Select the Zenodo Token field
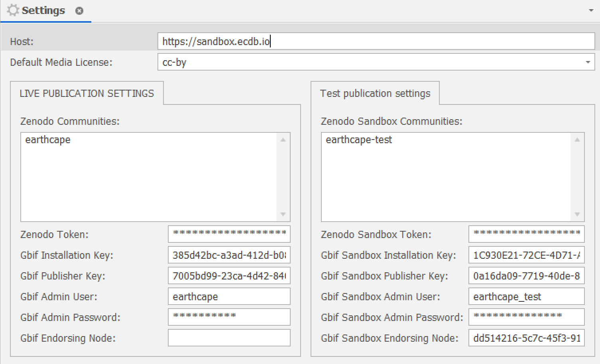600x364 pixels. pos(229,234)
